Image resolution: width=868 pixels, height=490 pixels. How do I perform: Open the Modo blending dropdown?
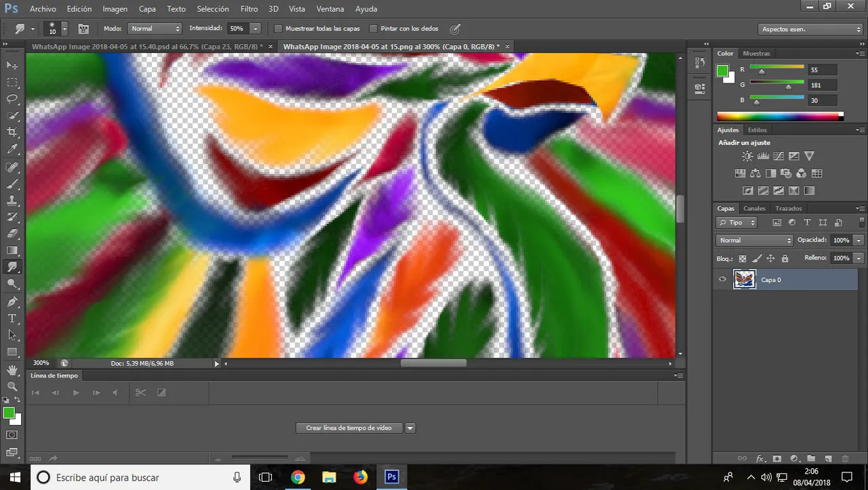pyautogui.click(x=155, y=29)
